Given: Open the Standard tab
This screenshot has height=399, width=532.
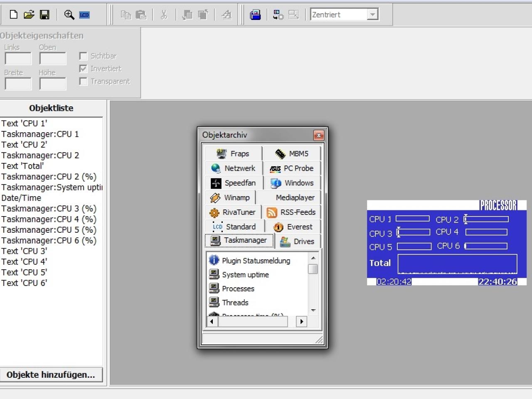Looking at the screenshot, I should point(234,227).
